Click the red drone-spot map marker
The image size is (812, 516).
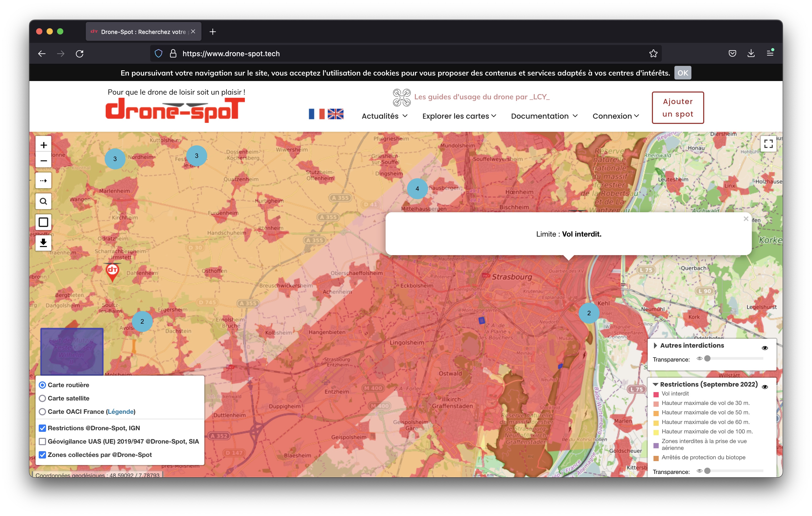(x=112, y=271)
